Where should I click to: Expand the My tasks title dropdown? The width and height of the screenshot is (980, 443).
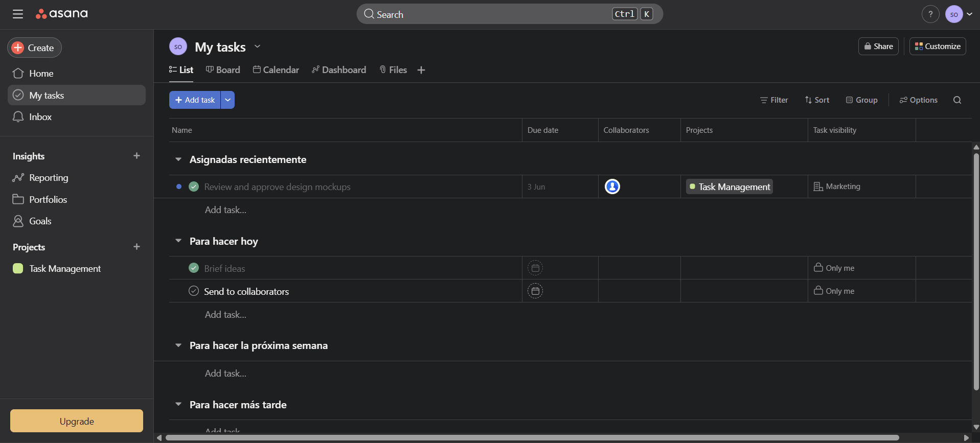[x=257, y=47]
